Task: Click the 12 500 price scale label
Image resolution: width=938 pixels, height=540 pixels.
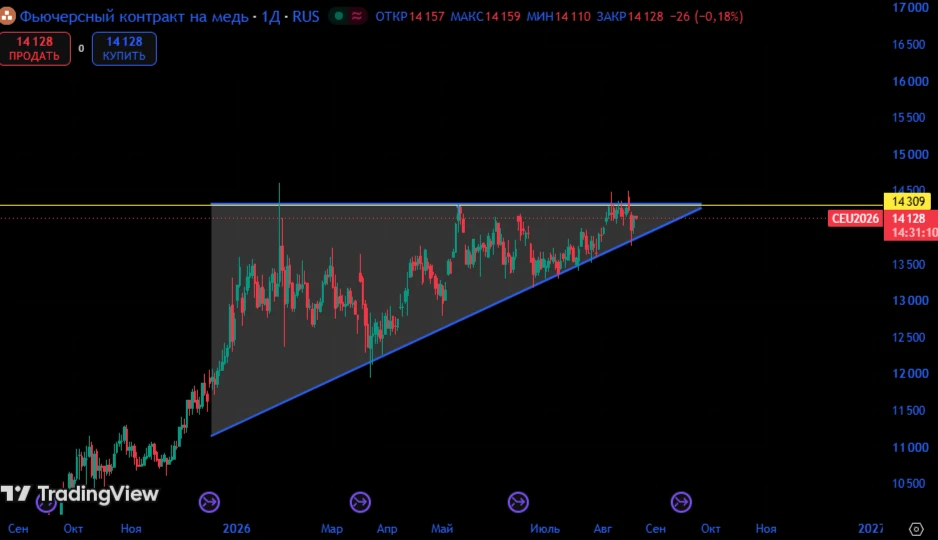Action: point(909,337)
